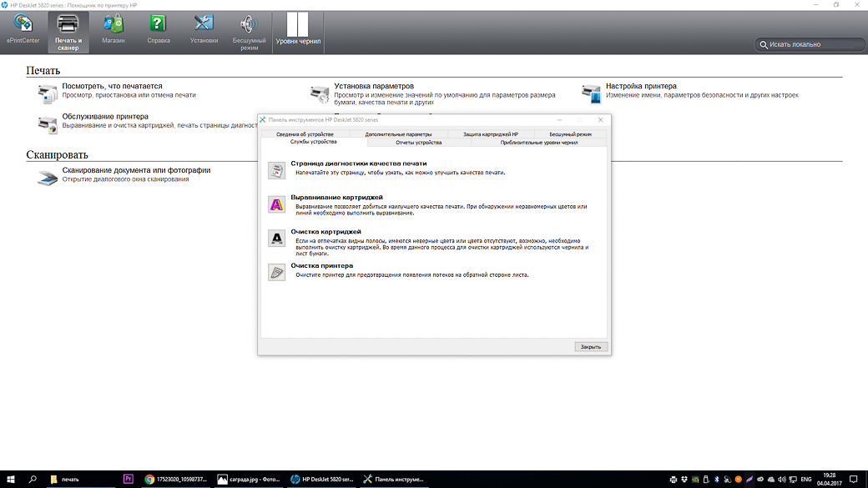Image resolution: width=868 pixels, height=488 pixels.
Task: Click the Обслуживание принтера icon
Action: coord(47,124)
